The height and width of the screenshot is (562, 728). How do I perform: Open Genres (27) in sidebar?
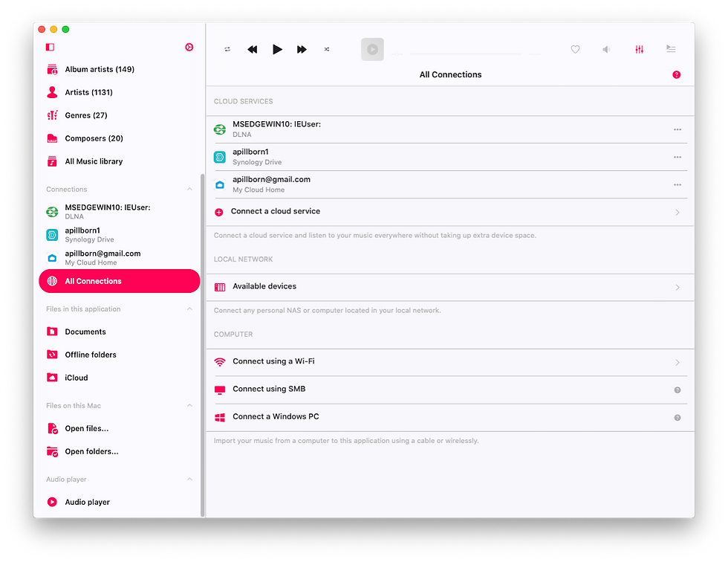pos(120,115)
